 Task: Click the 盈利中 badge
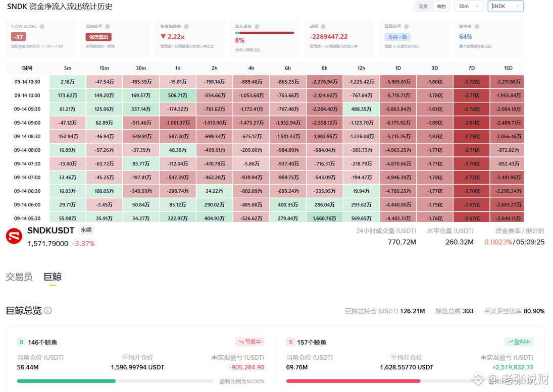click(519, 342)
